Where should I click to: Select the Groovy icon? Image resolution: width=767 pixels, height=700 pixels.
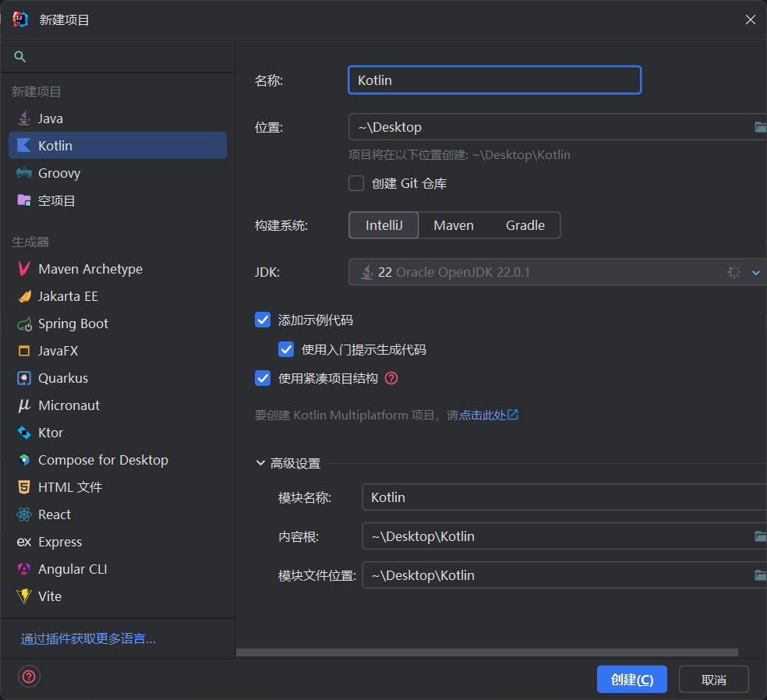point(24,173)
